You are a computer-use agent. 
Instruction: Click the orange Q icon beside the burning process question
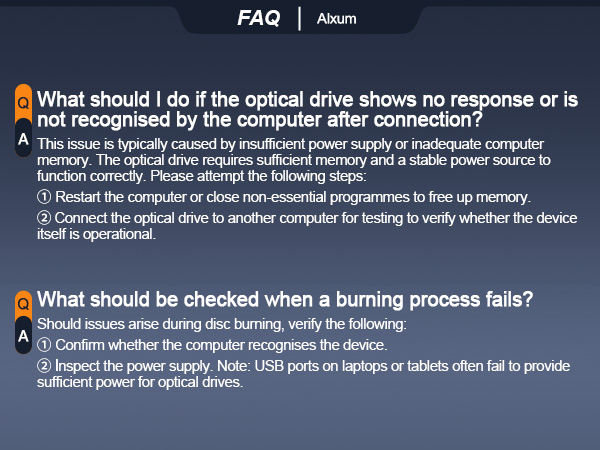(x=23, y=301)
